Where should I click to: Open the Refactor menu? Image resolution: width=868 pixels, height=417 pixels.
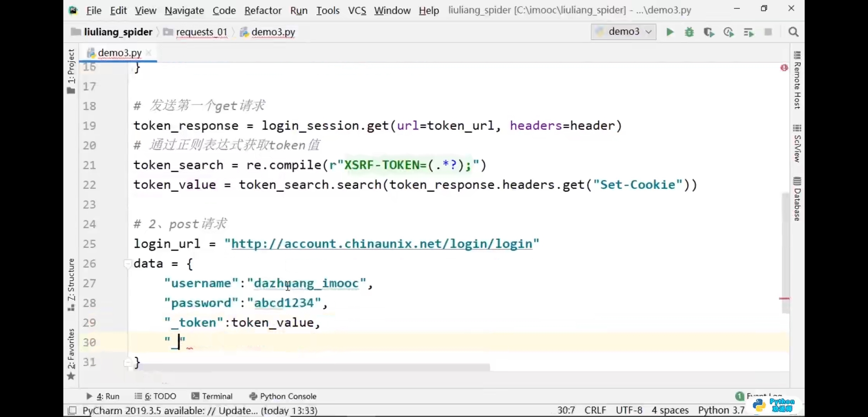(x=263, y=10)
